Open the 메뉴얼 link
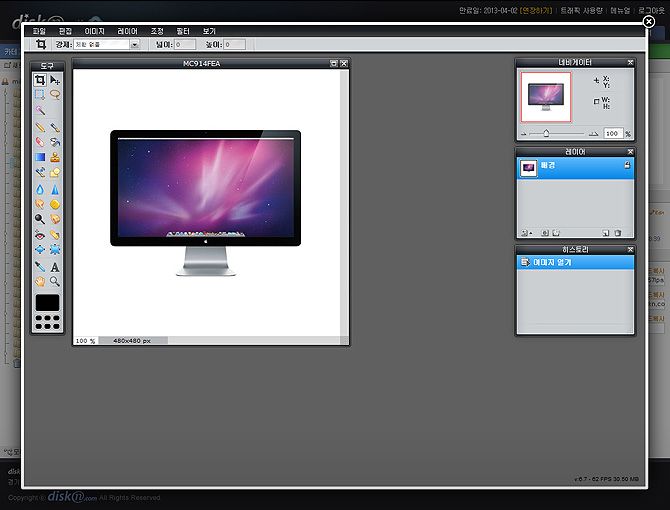The width and height of the screenshot is (670, 510). (x=620, y=10)
